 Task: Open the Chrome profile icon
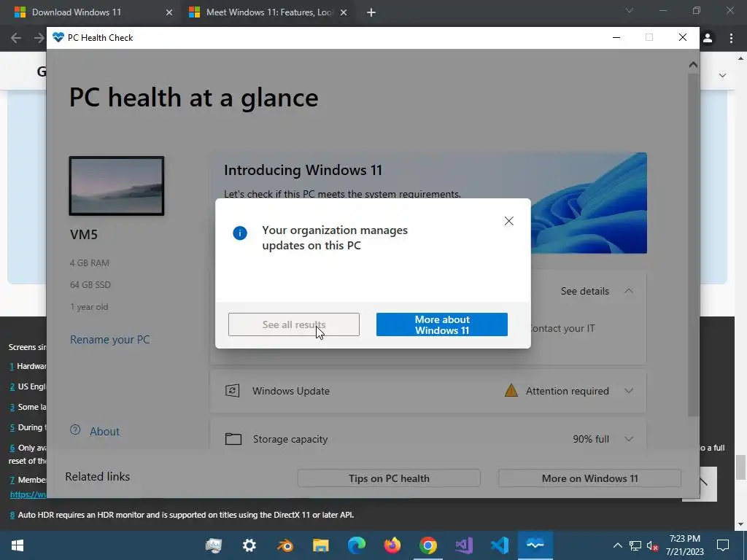point(708,38)
